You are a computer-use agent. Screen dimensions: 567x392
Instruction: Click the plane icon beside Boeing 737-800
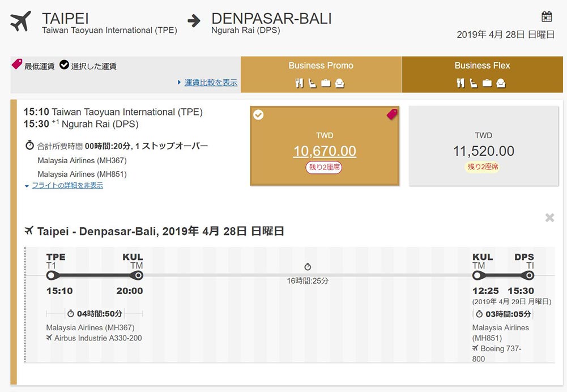coord(475,348)
